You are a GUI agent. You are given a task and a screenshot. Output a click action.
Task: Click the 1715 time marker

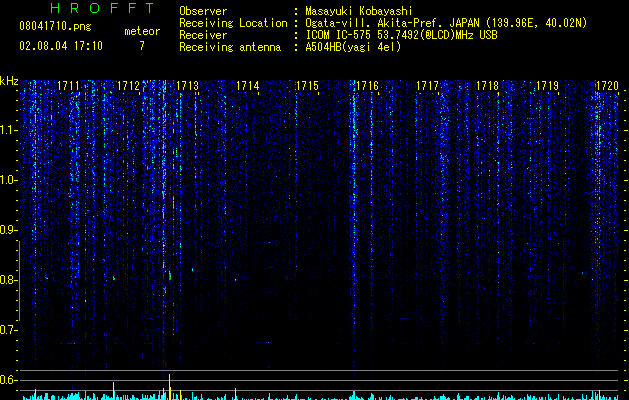click(307, 86)
